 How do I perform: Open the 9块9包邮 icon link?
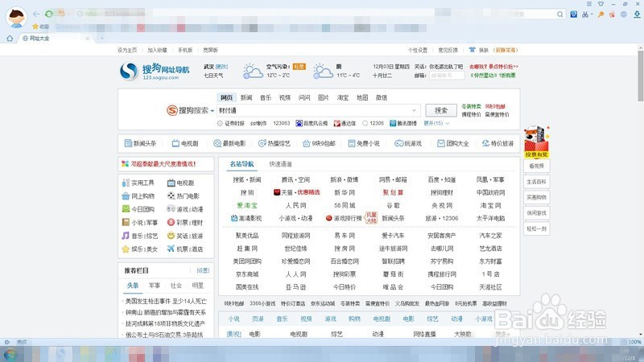[319, 143]
